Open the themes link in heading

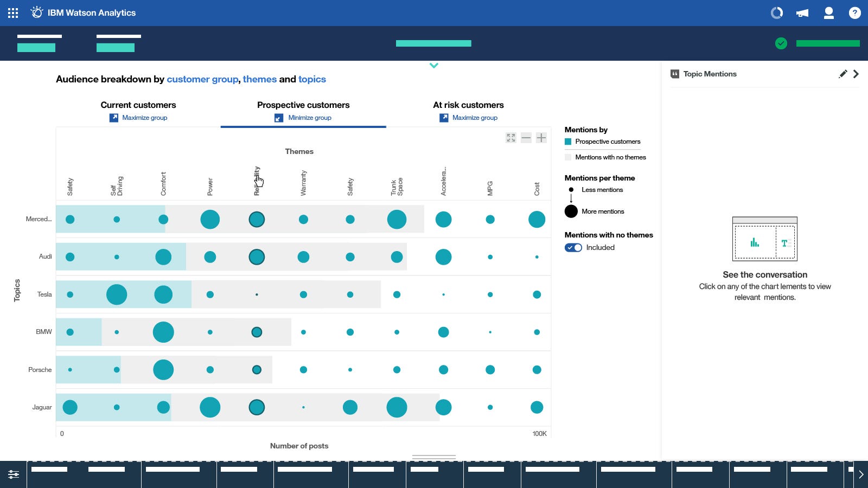pos(260,79)
